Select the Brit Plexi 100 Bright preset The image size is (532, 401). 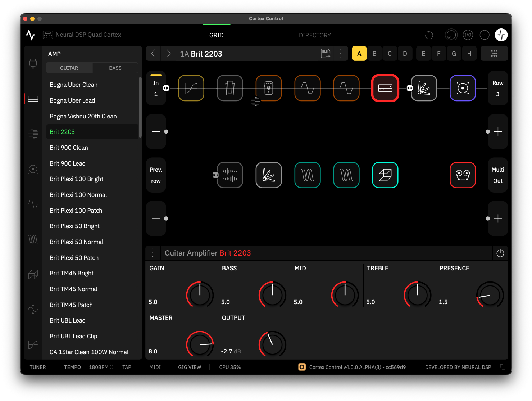point(76,179)
